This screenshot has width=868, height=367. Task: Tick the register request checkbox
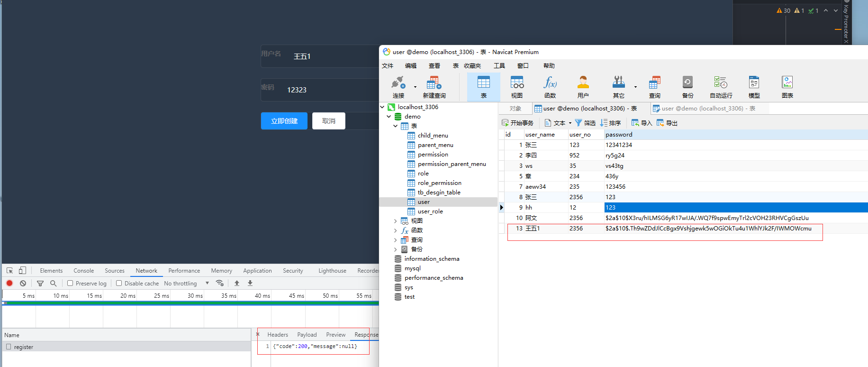(x=9, y=347)
